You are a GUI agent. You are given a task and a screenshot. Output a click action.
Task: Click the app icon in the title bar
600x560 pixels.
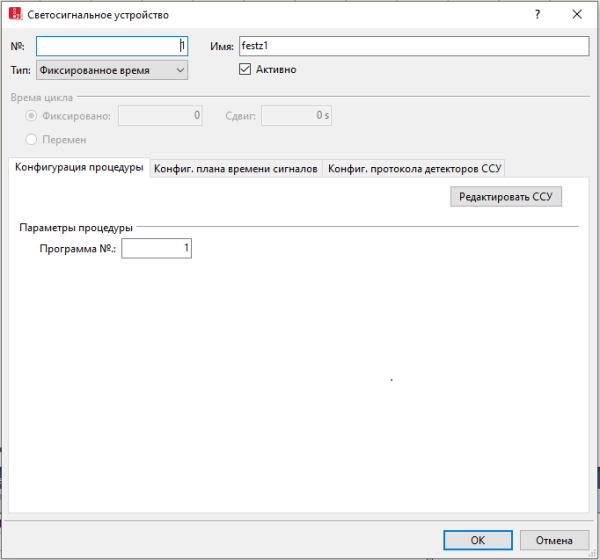coord(15,15)
